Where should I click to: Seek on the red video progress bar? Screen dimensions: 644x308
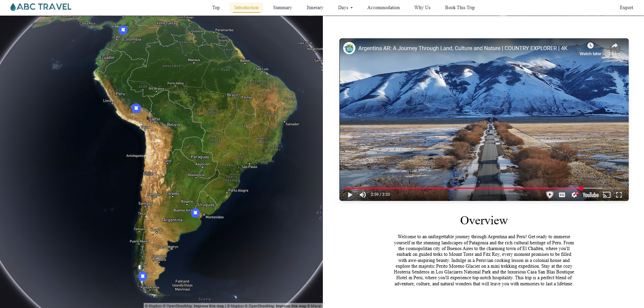click(473, 188)
